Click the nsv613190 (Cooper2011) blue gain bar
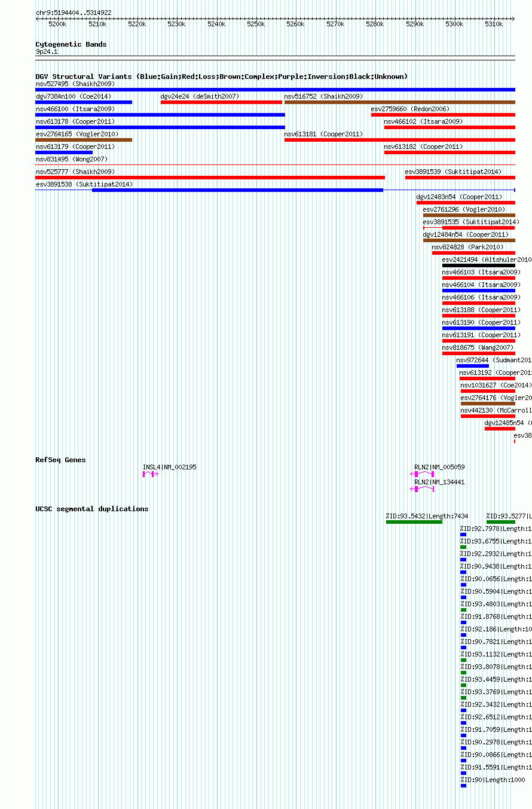This screenshot has height=809, width=532. (478, 328)
